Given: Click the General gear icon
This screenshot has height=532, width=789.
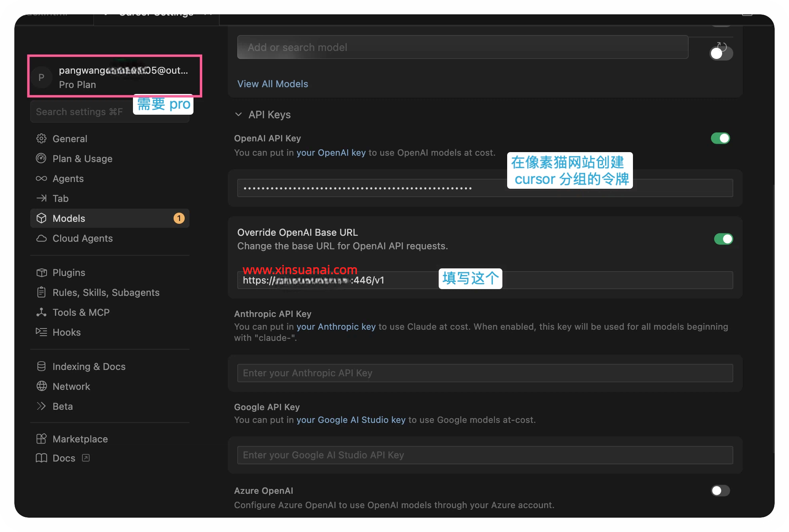Looking at the screenshot, I should (41, 139).
